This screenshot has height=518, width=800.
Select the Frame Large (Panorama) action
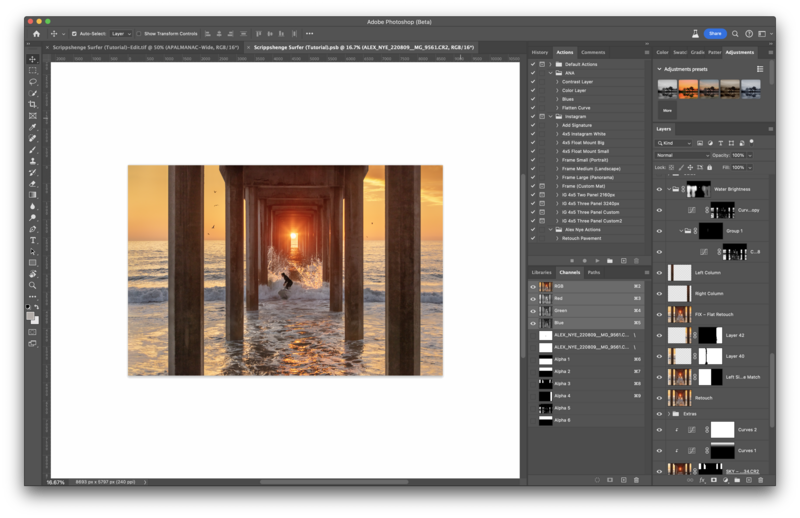[x=588, y=178]
